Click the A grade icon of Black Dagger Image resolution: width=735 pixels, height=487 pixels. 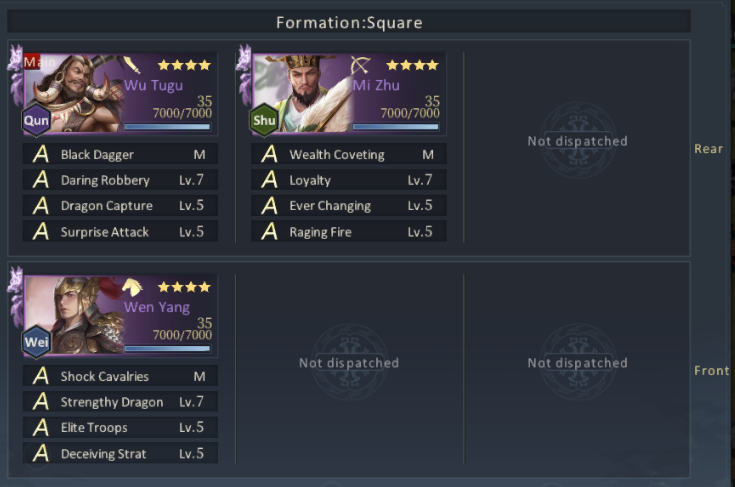coord(41,154)
